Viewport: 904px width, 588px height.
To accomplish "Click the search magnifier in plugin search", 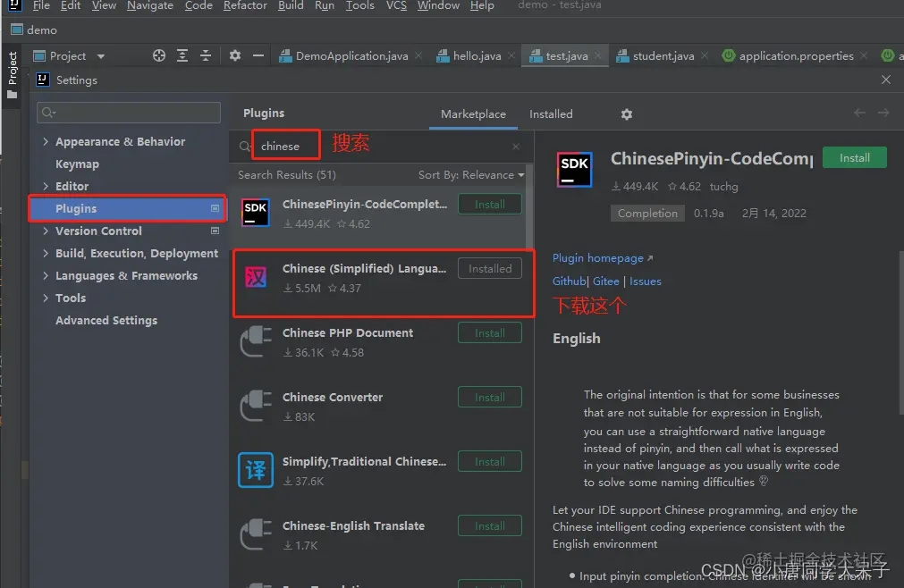I will pyautogui.click(x=245, y=147).
